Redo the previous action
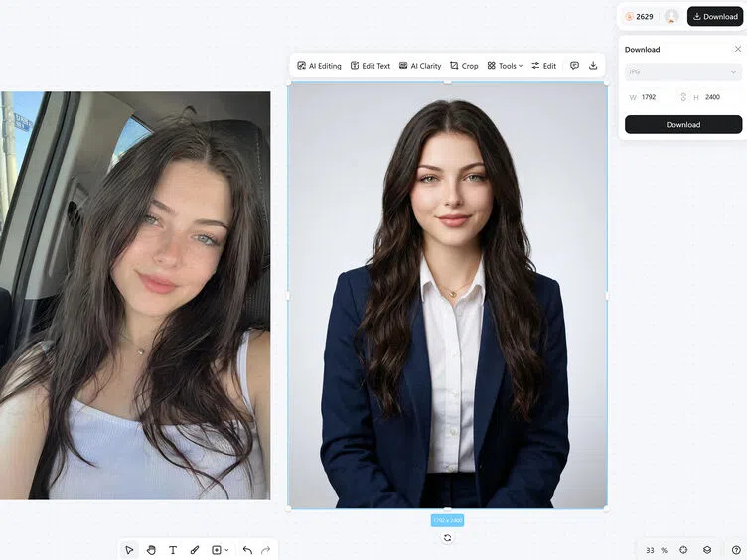 click(266, 550)
